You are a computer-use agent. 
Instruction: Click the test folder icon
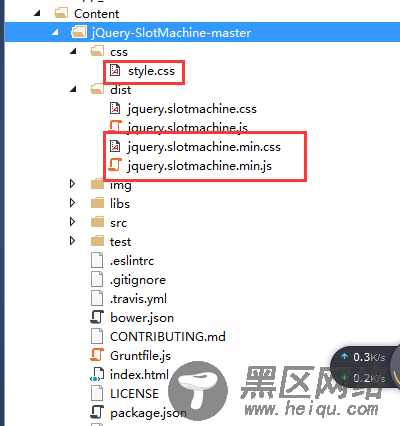click(x=97, y=241)
